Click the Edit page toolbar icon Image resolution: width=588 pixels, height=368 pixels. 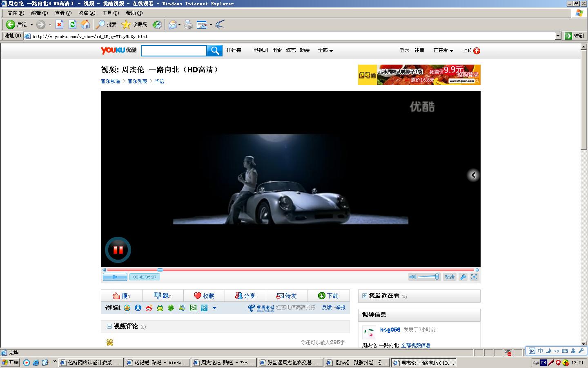(x=202, y=25)
